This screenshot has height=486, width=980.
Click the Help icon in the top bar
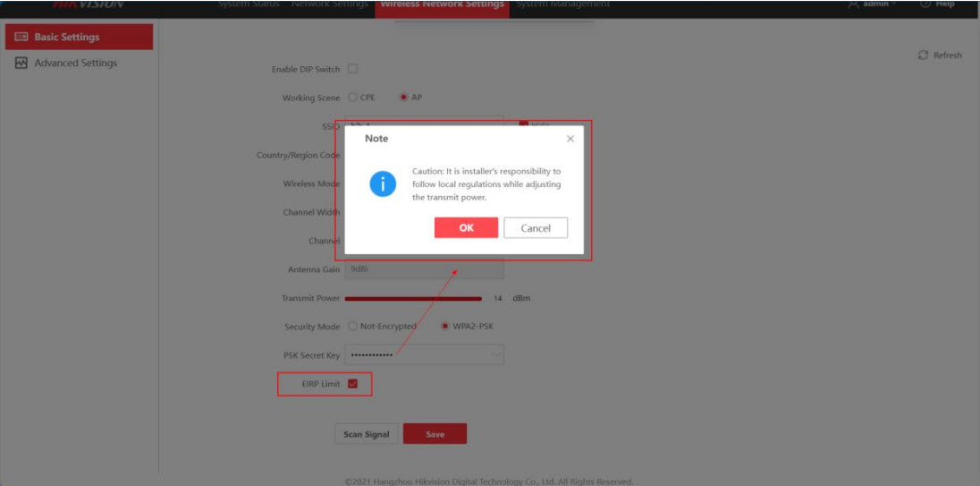click(x=925, y=4)
